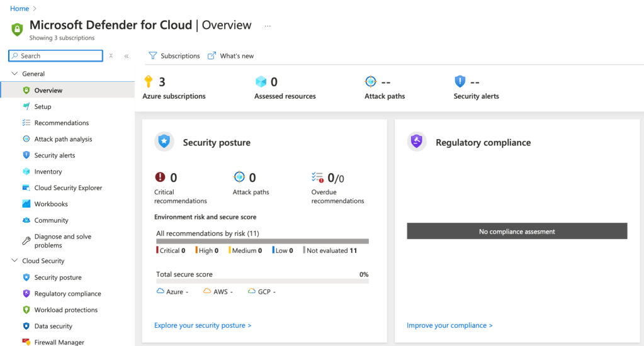Open Attack path analysis icon
The height and width of the screenshot is (346, 644).
point(26,140)
